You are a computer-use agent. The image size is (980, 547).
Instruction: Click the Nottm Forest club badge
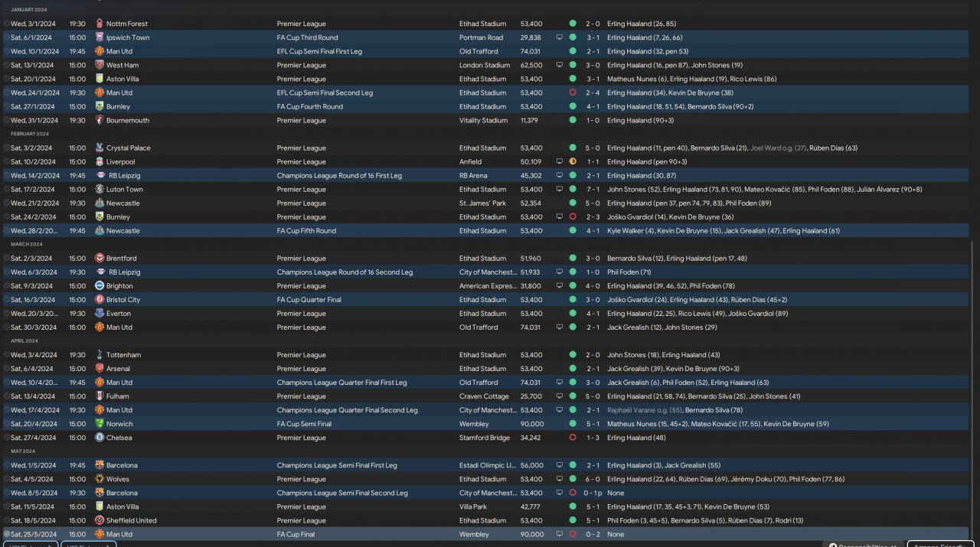click(x=100, y=24)
